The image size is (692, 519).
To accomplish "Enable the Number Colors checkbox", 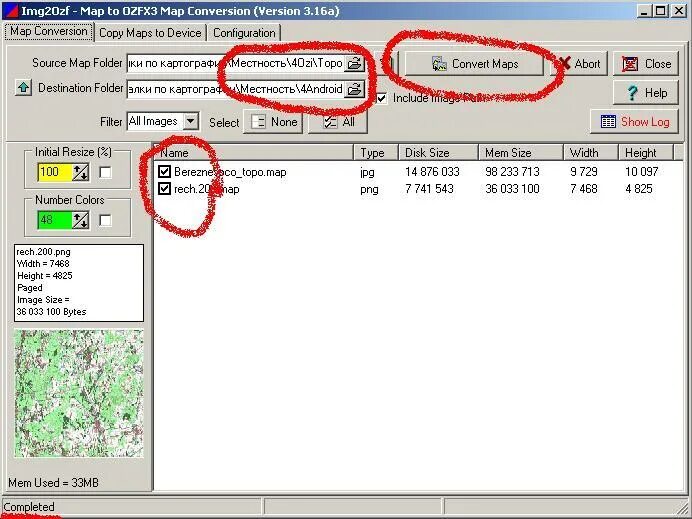I will (105, 220).
